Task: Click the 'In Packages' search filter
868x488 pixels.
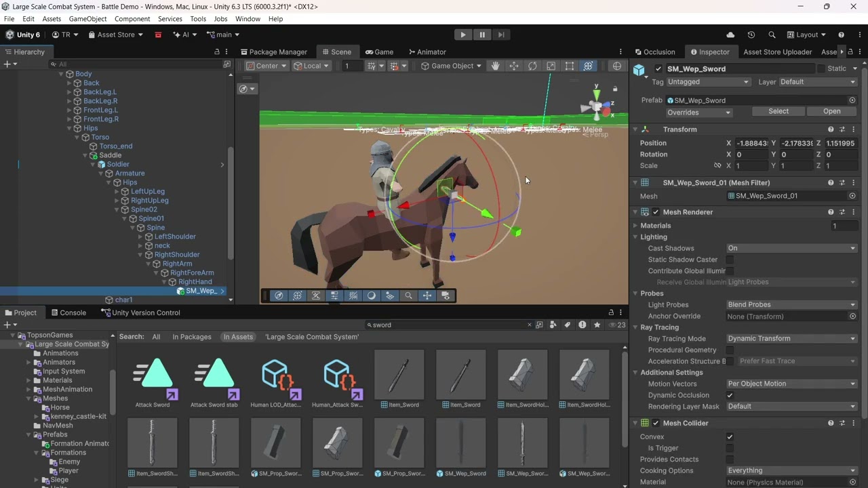Action: click(192, 337)
